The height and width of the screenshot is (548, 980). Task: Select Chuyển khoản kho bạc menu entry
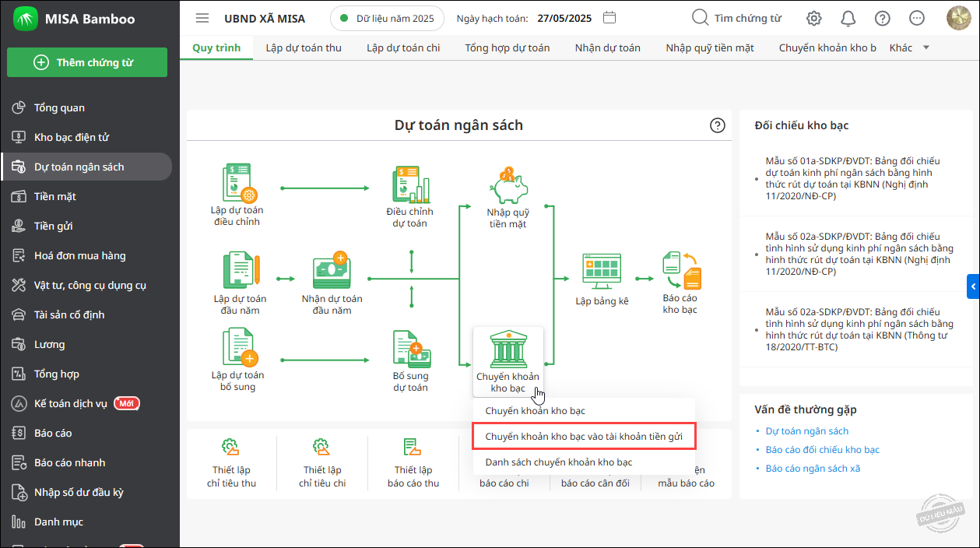[535, 410]
